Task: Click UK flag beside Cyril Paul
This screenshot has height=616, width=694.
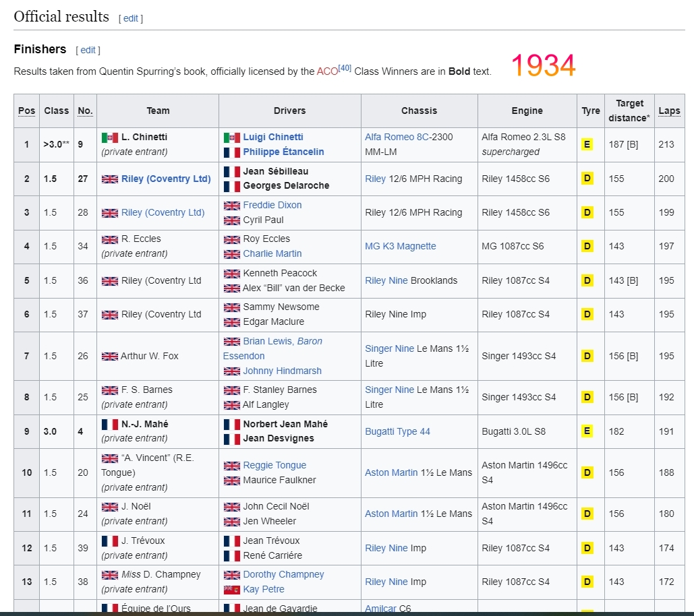Action: (232, 220)
